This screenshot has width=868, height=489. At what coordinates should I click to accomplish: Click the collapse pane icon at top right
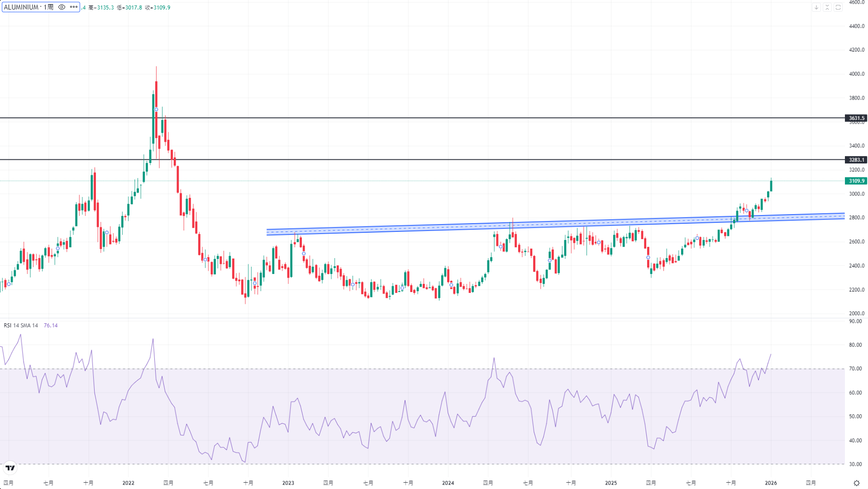tap(827, 7)
